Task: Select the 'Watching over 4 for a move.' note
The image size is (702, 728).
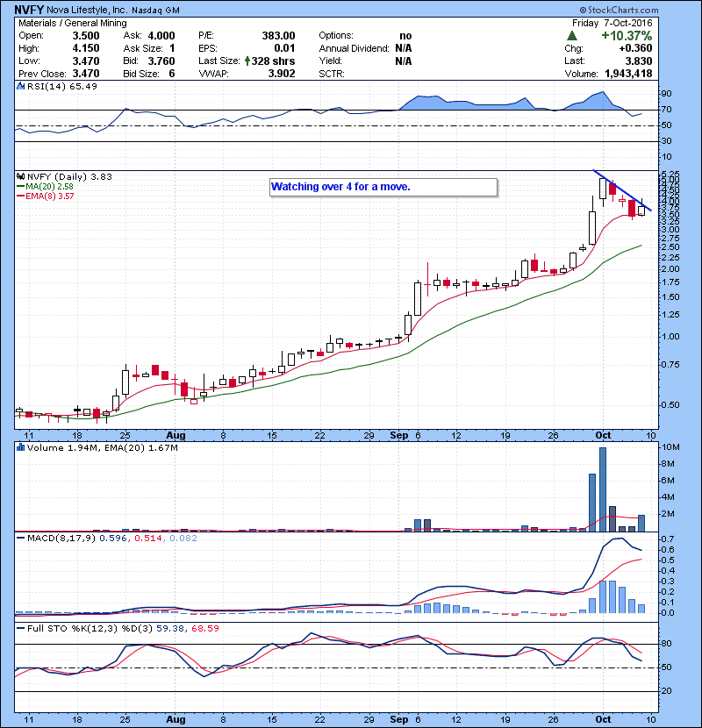Action: 383,187
